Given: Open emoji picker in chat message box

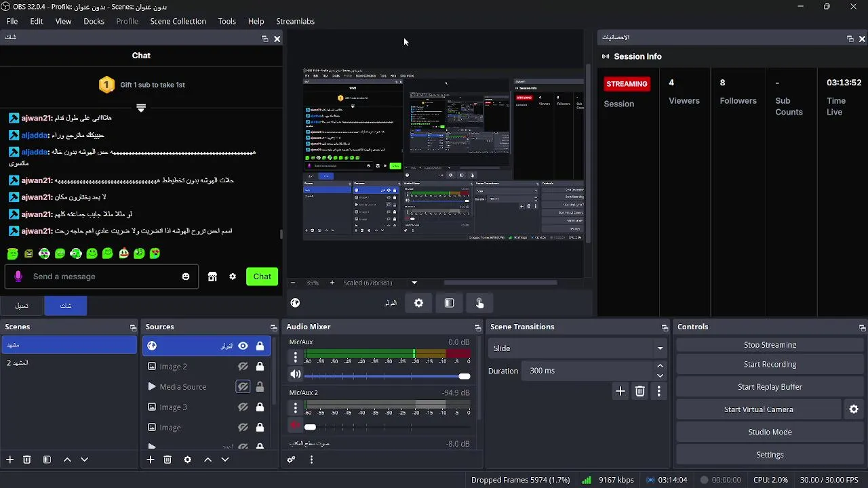Looking at the screenshot, I should point(186,277).
